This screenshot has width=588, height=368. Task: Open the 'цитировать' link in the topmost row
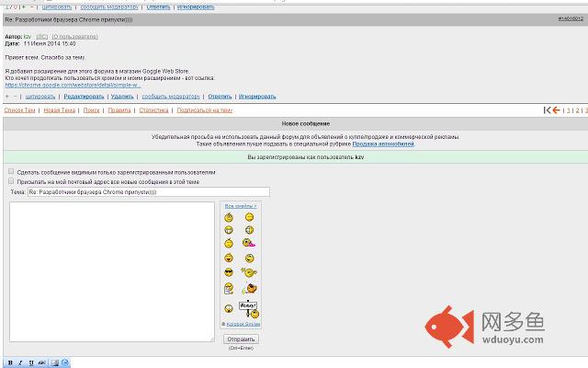[x=57, y=6]
